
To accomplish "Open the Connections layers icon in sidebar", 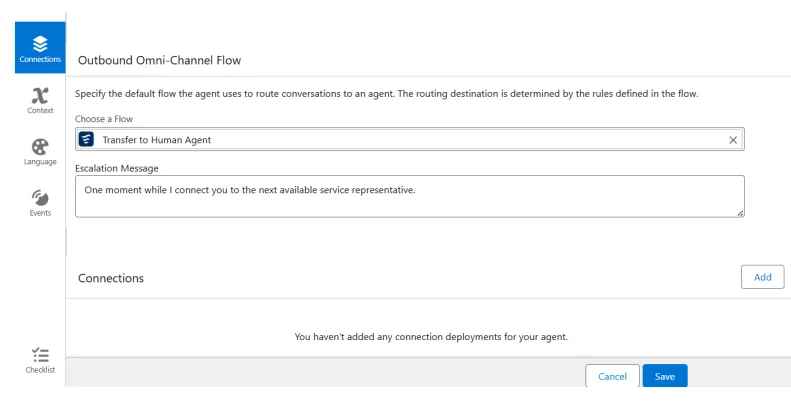I will coord(40,43).
